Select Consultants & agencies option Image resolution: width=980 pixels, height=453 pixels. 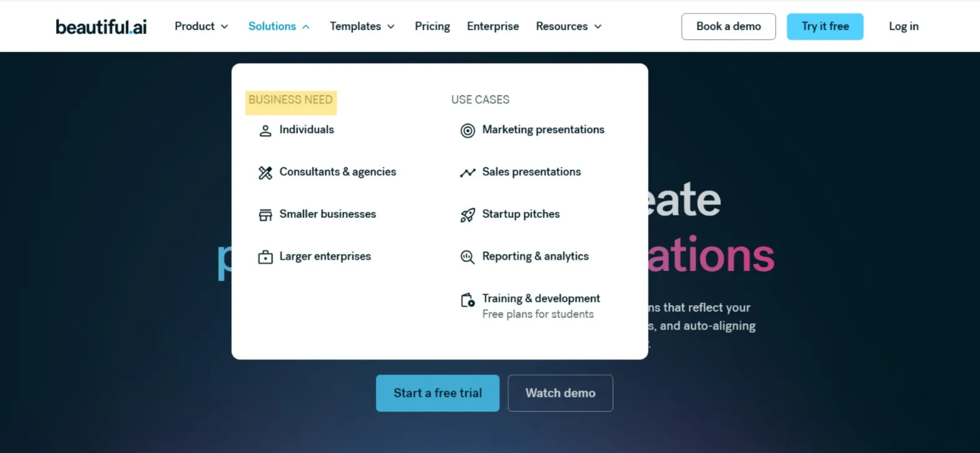click(x=338, y=171)
